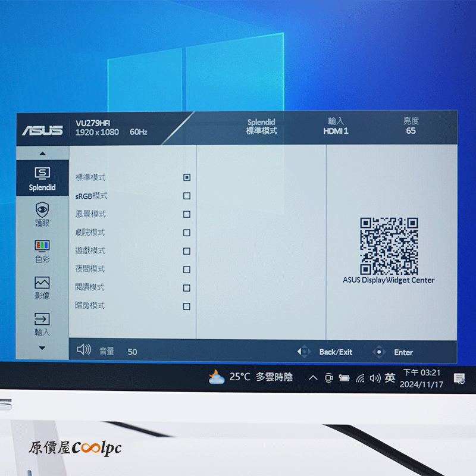Enable the 劇院模式 checkbox
476x476 pixels.
[187, 233]
